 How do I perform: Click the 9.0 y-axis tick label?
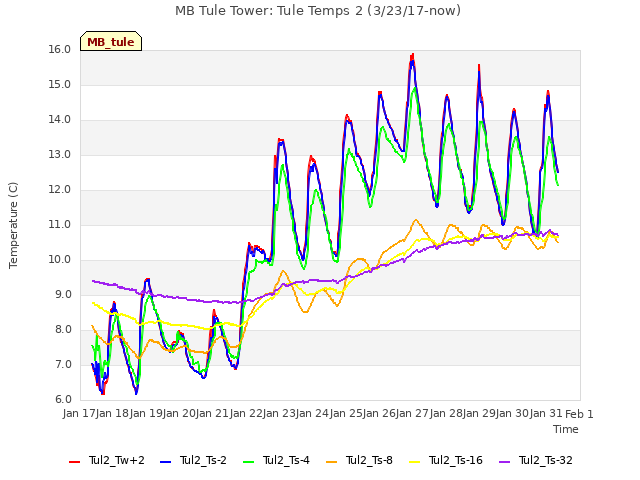pos(63,295)
